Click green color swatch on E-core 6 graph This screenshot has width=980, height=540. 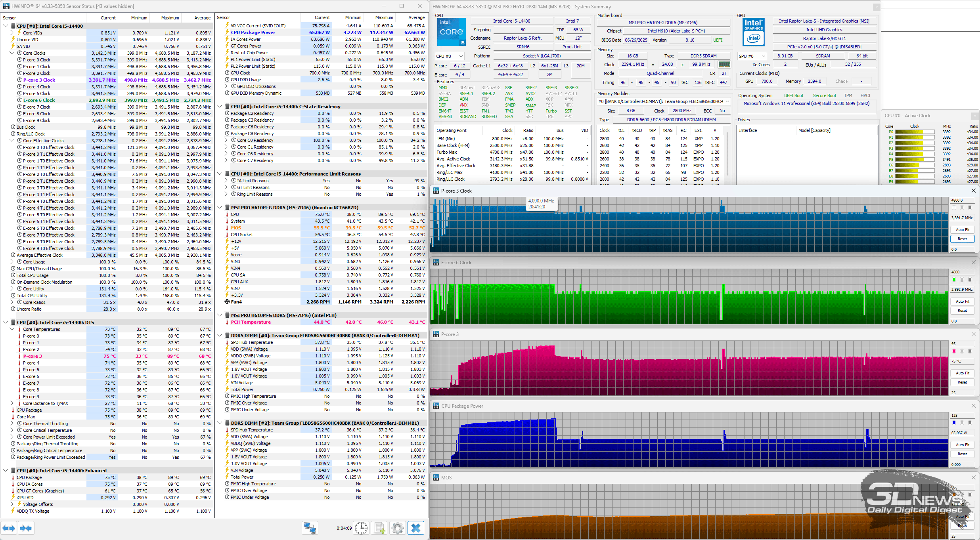click(x=954, y=280)
